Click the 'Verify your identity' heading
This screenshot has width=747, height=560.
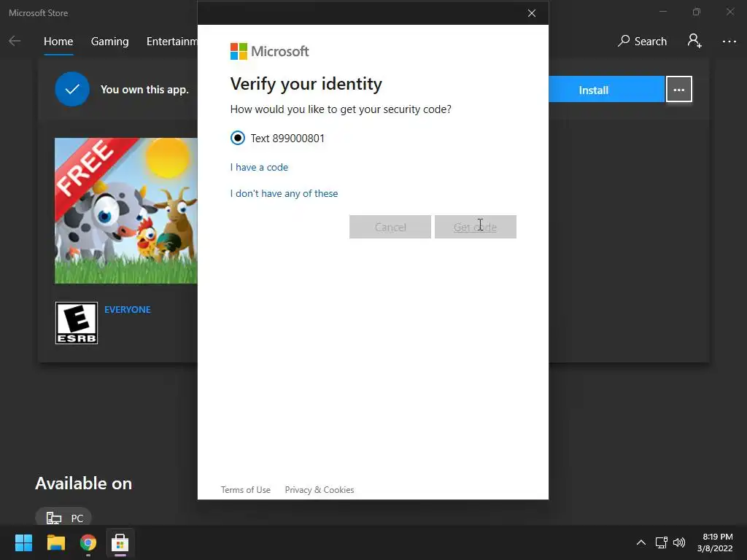point(306,84)
